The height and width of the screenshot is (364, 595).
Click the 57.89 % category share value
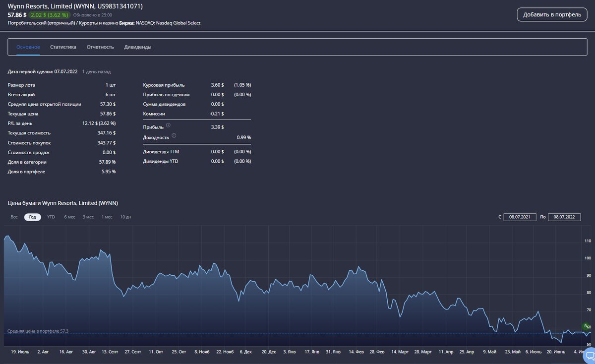pos(107,162)
